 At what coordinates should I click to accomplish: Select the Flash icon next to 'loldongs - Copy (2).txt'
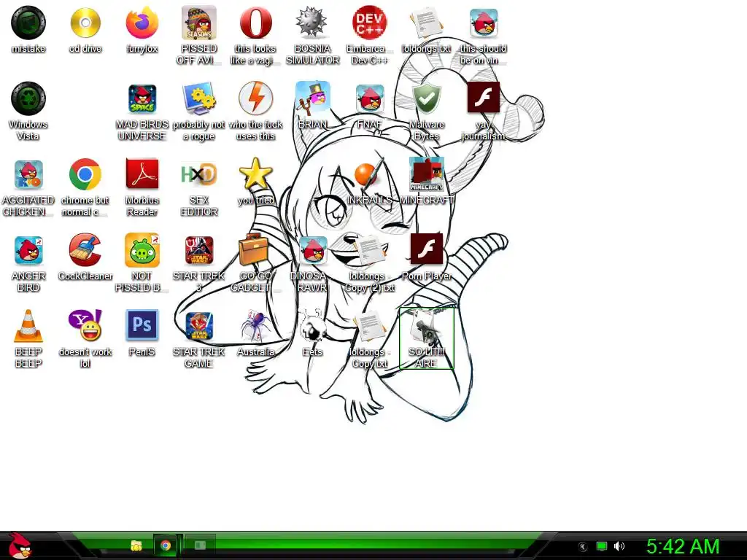tap(426, 249)
